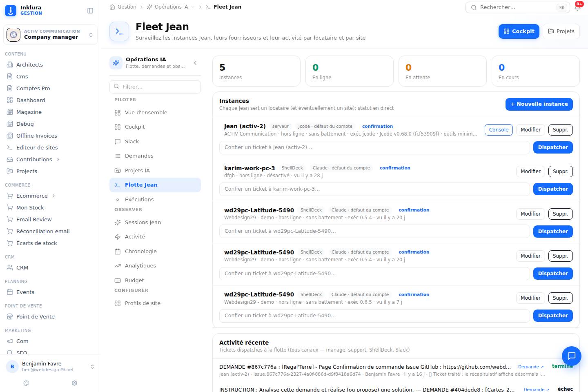Switch to the Projets view

(x=561, y=31)
